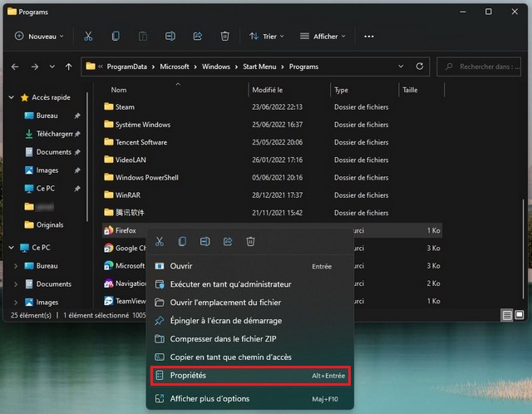Open the Nouveau dropdown menu
The height and width of the screenshot is (414, 532).
(40, 37)
